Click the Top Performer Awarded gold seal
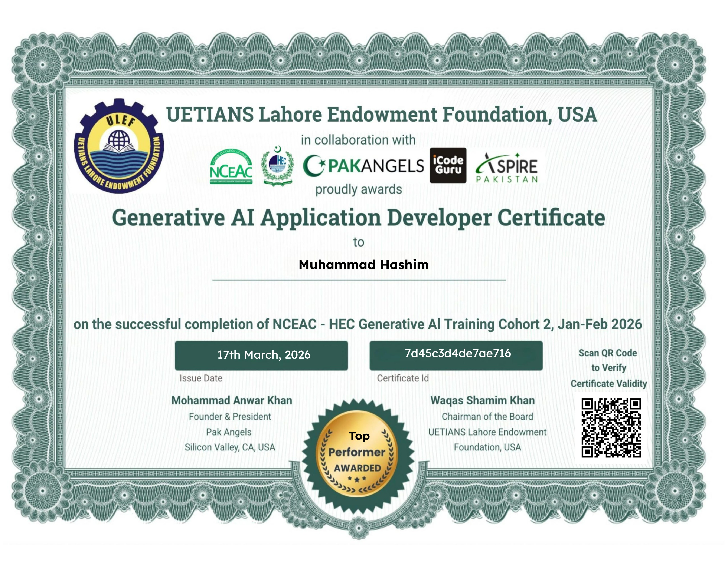 [x=358, y=456]
